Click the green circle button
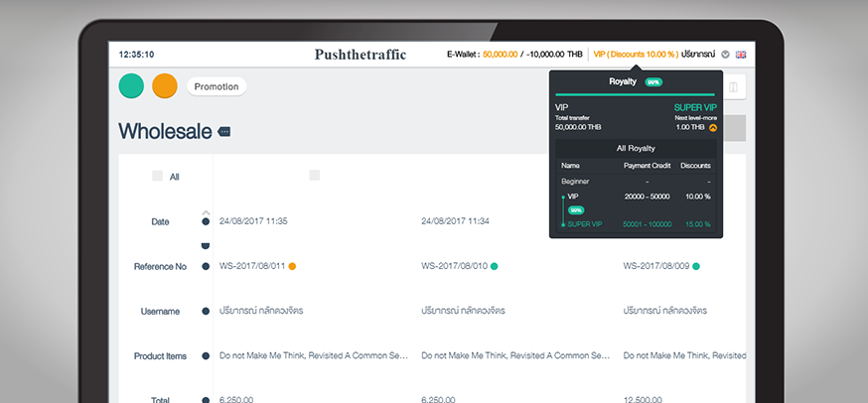 point(131,86)
